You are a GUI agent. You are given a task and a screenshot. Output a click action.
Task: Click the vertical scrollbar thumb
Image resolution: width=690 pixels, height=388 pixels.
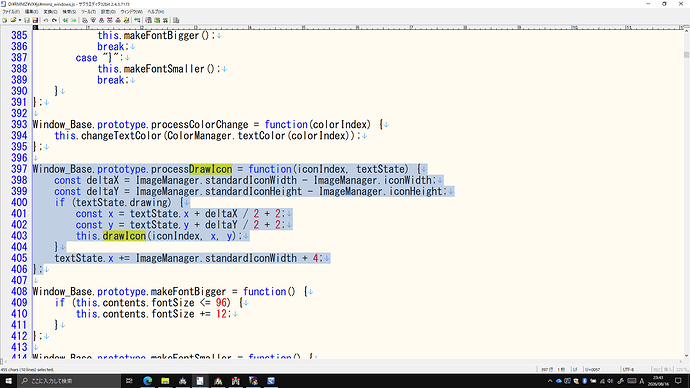(x=686, y=55)
